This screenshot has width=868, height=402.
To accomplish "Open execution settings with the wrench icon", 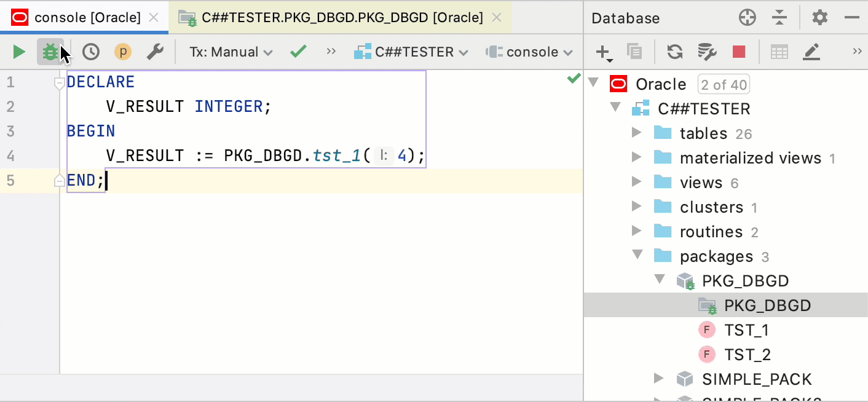I will pyautogui.click(x=155, y=52).
